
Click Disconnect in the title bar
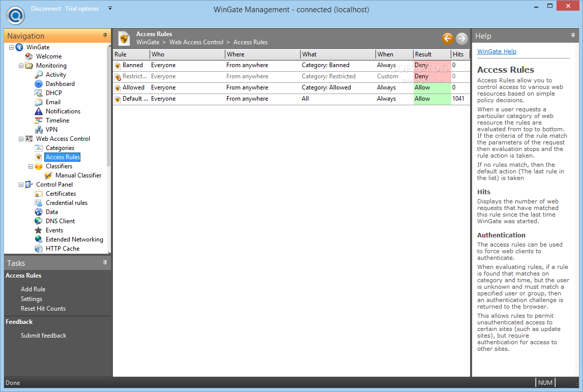[x=46, y=9]
